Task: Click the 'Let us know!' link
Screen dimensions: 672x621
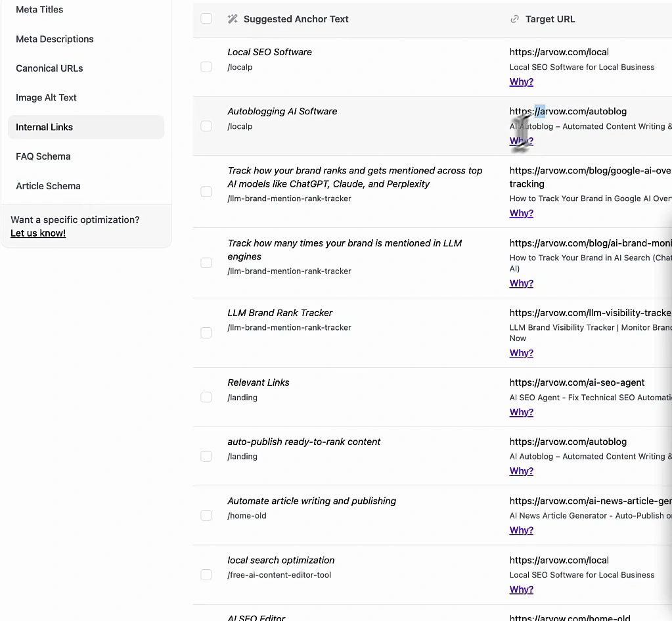Action: pyautogui.click(x=38, y=233)
